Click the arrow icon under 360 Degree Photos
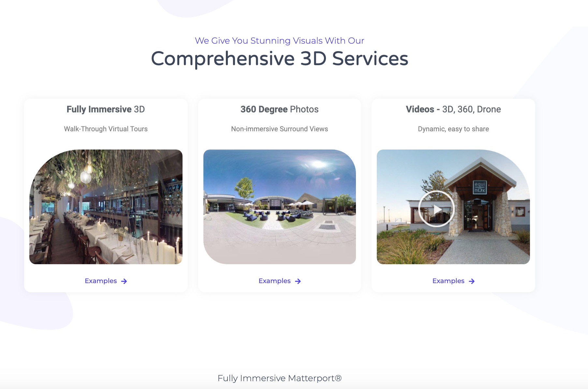The height and width of the screenshot is (389, 588). [x=298, y=281]
